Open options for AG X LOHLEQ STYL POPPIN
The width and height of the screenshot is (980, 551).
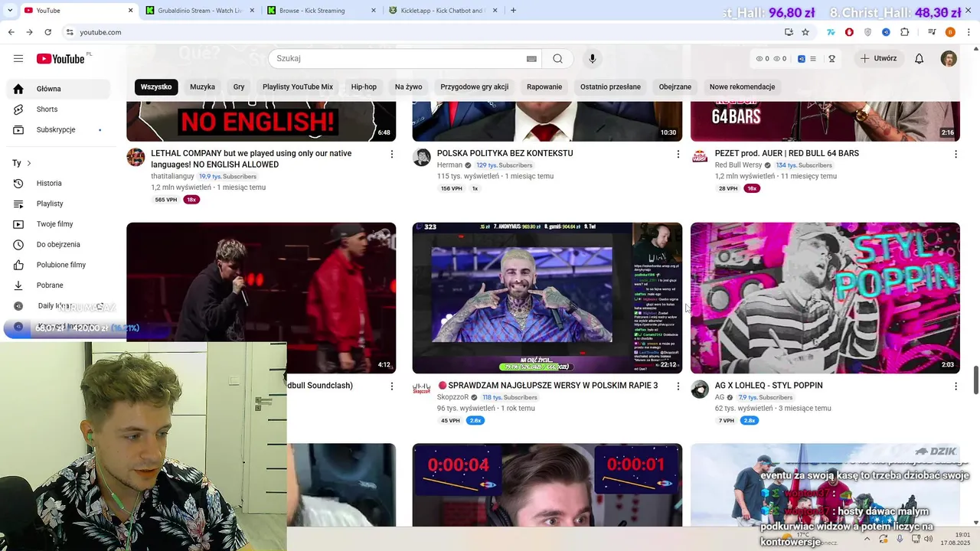[955, 386]
